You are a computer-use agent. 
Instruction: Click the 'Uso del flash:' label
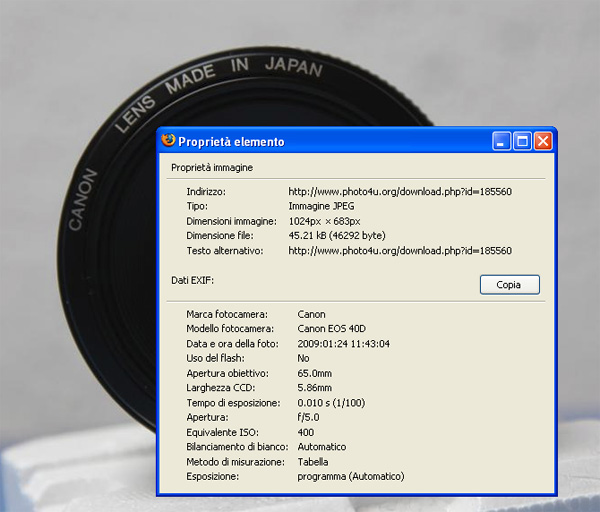[215, 359]
